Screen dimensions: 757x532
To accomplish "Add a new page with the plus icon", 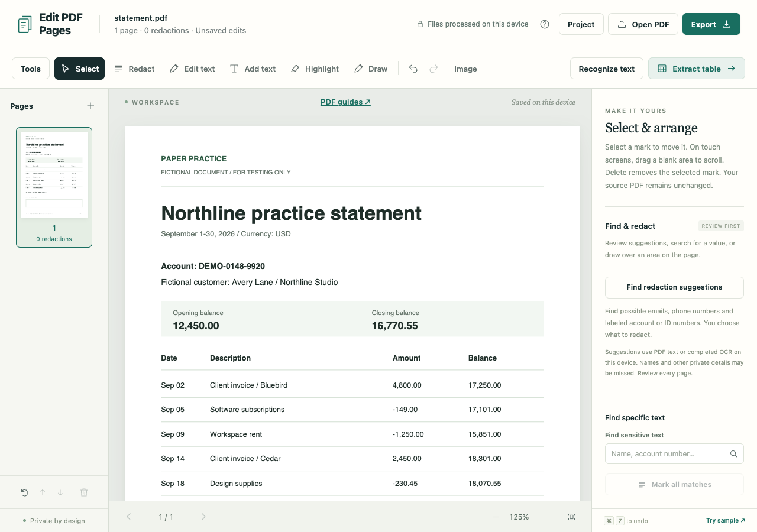I will pos(90,106).
